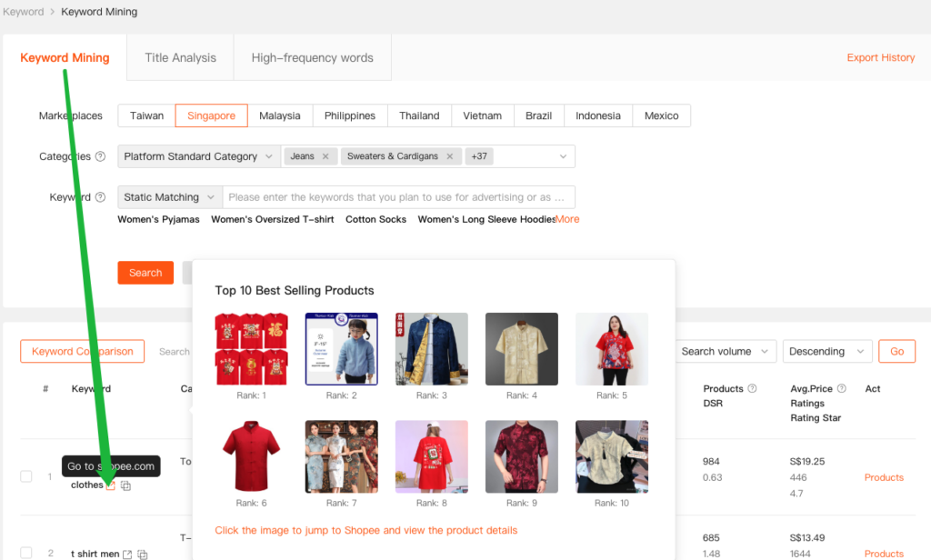Remove Sweaters & Cardigans tag
The image size is (931, 560).
[x=449, y=156]
